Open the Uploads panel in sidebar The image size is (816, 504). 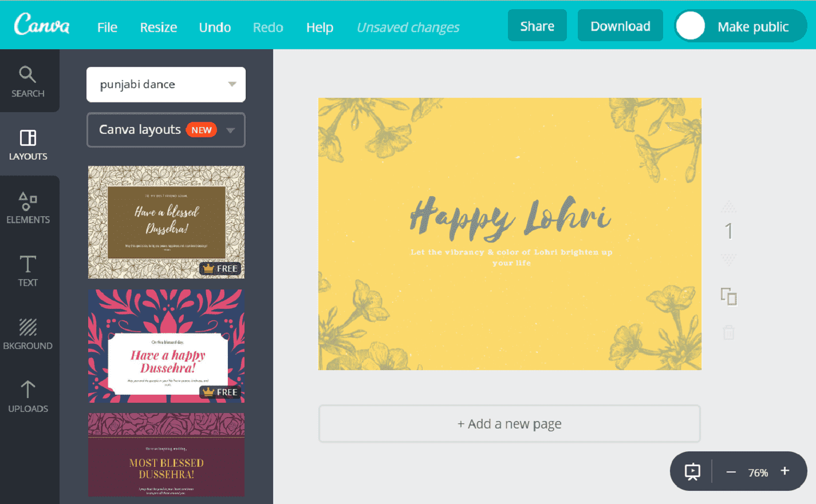tap(28, 396)
